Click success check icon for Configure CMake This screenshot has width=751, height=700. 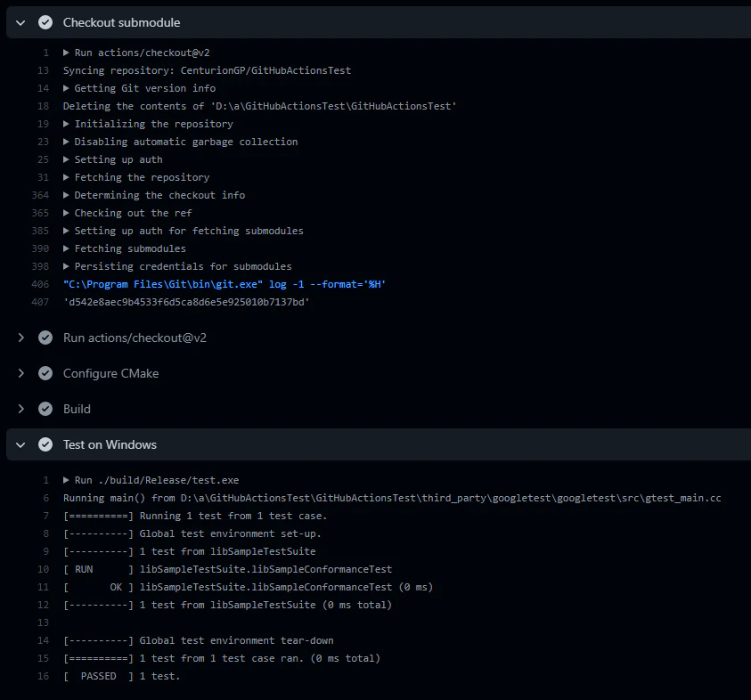[x=45, y=373]
